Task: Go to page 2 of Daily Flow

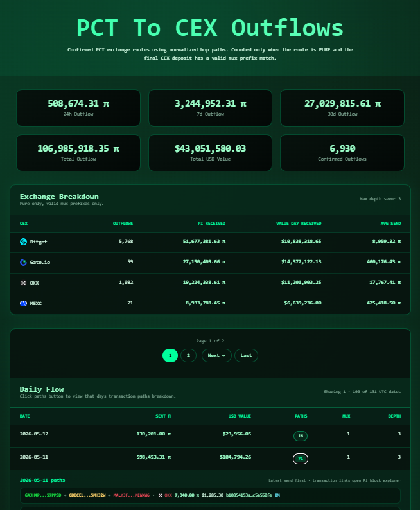Action: [x=188, y=355]
